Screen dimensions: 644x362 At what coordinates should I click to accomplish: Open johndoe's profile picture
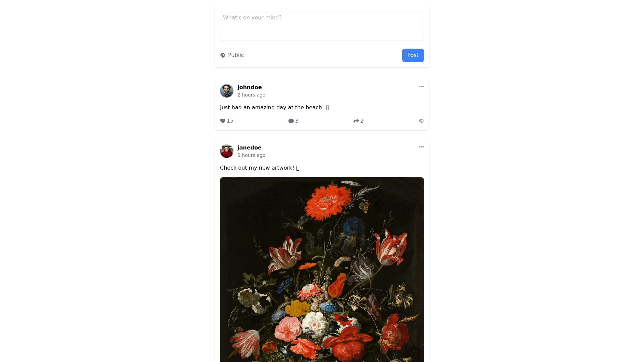pos(227,91)
